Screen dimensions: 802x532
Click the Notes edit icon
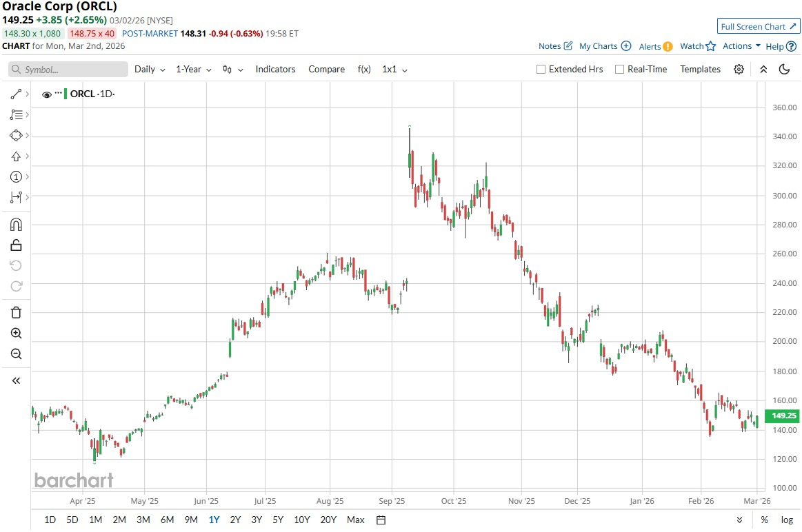(568, 46)
